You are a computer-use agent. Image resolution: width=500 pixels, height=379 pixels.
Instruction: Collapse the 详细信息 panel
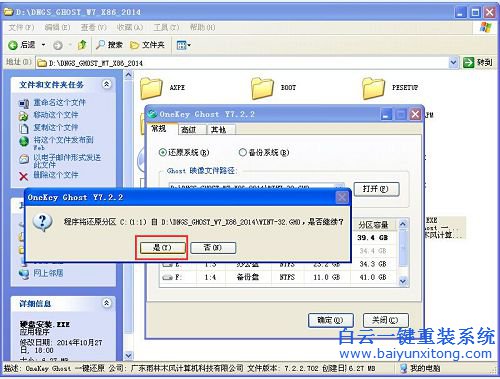(106, 303)
